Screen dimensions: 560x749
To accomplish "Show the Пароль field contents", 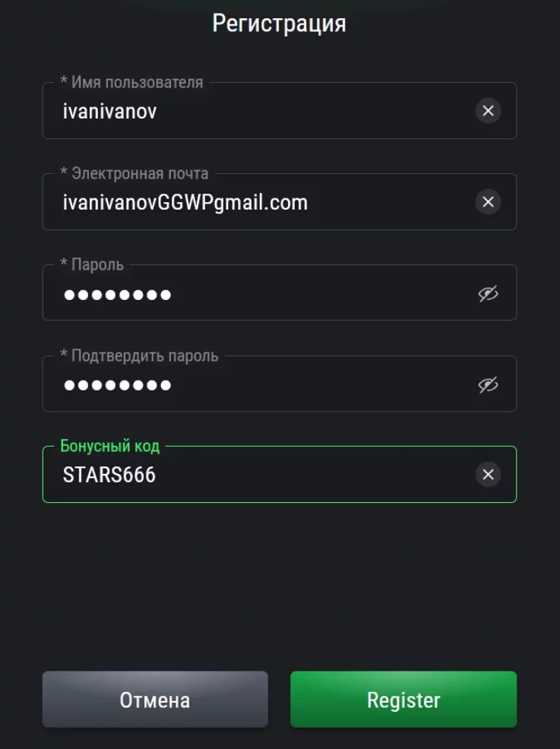I will 488,294.
